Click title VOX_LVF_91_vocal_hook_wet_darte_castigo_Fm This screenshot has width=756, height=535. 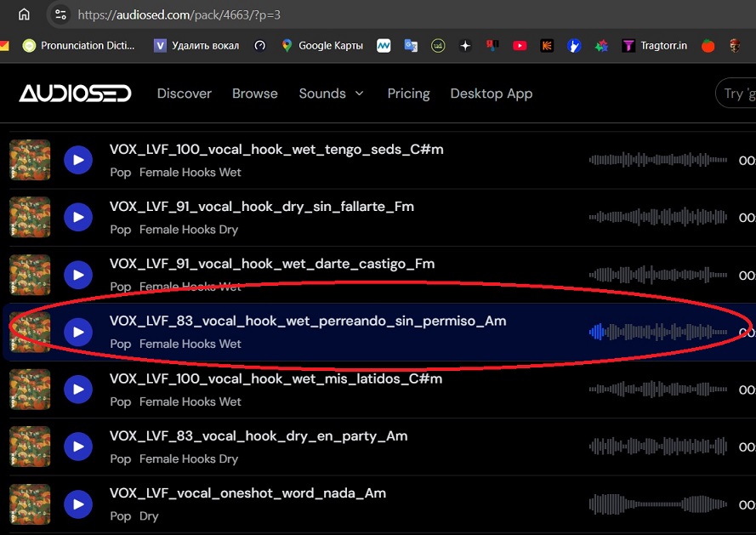point(272,265)
